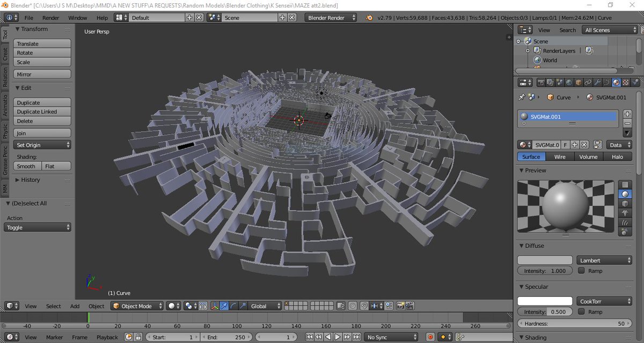
Task: Open the Object properties cube icon
Action: pos(579,83)
